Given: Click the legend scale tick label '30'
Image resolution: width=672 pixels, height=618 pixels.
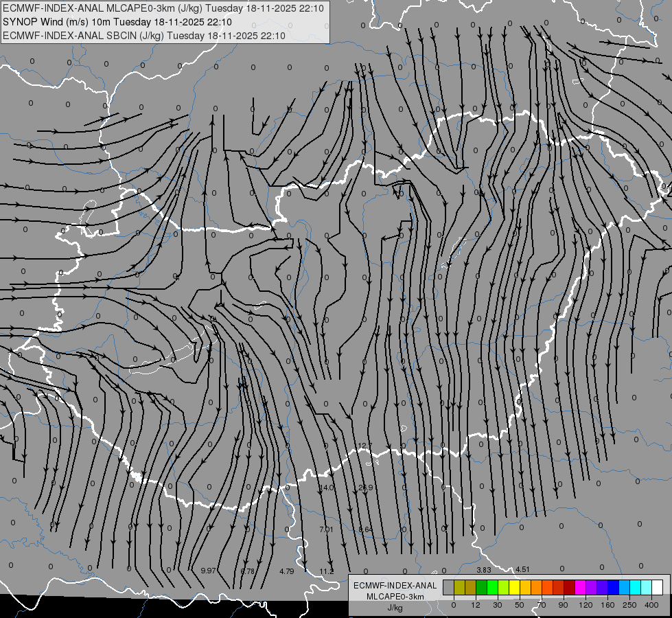Looking at the screenshot, I should click(x=498, y=605).
